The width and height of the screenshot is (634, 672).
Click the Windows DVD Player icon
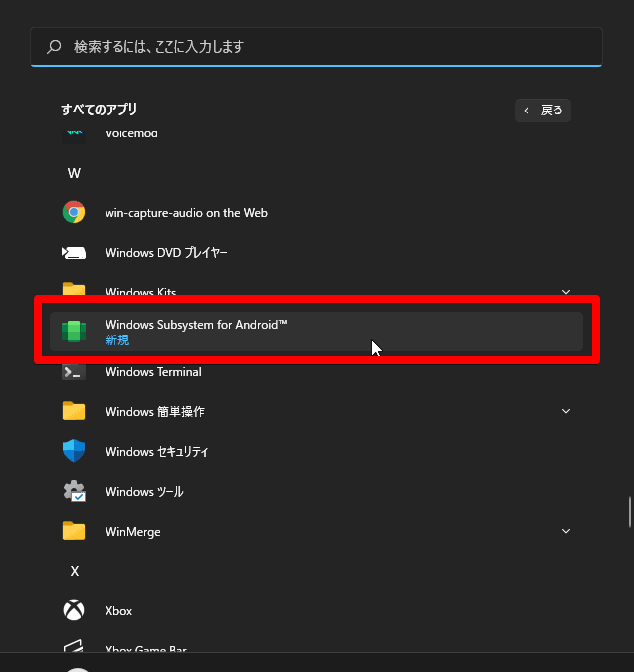[x=74, y=253]
